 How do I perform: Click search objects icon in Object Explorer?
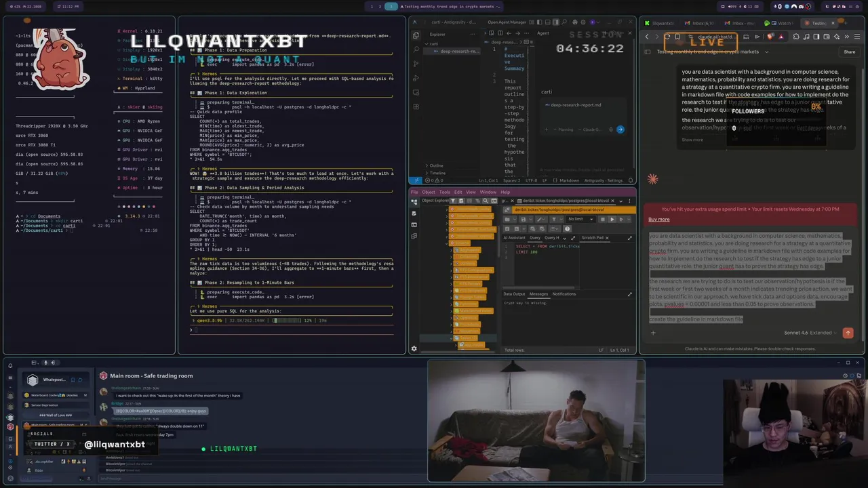pos(486,201)
